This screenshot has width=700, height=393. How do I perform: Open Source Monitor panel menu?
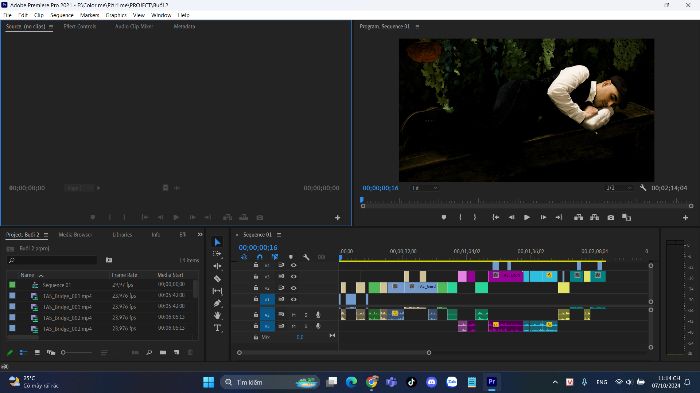click(51, 27)
